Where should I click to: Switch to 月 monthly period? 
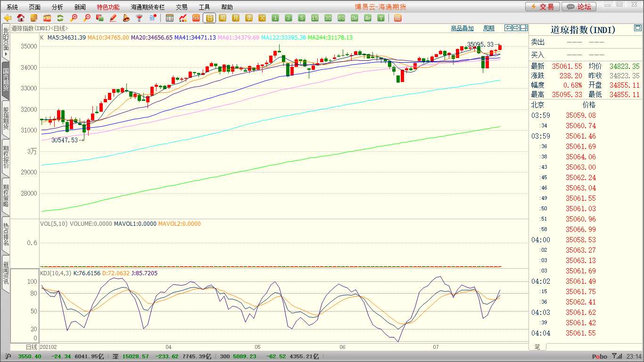(x=236, y=18)
